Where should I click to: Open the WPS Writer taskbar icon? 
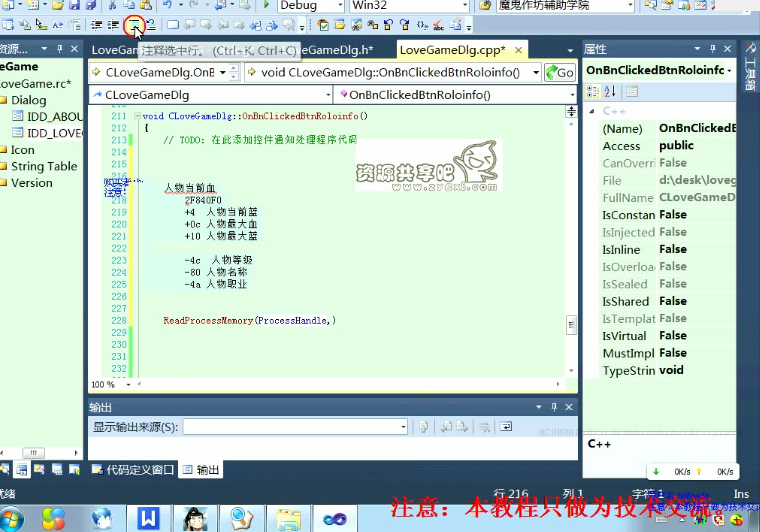coord(148,519)
